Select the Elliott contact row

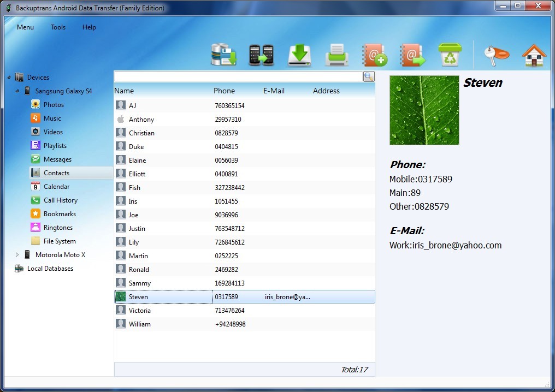pos(245,174)
